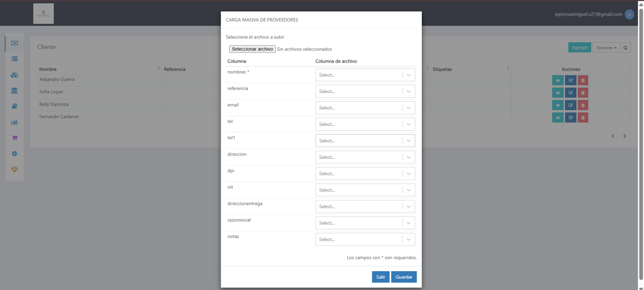Open the settings gear sidebar icon
This screenshot has width=644, height=290.
click(x=14, y=153)
